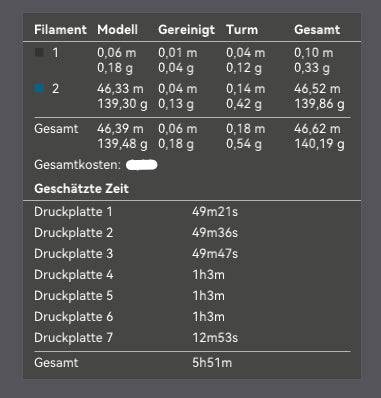
Task: Select total purged length 0,06 m
Action: pos(178,129)
